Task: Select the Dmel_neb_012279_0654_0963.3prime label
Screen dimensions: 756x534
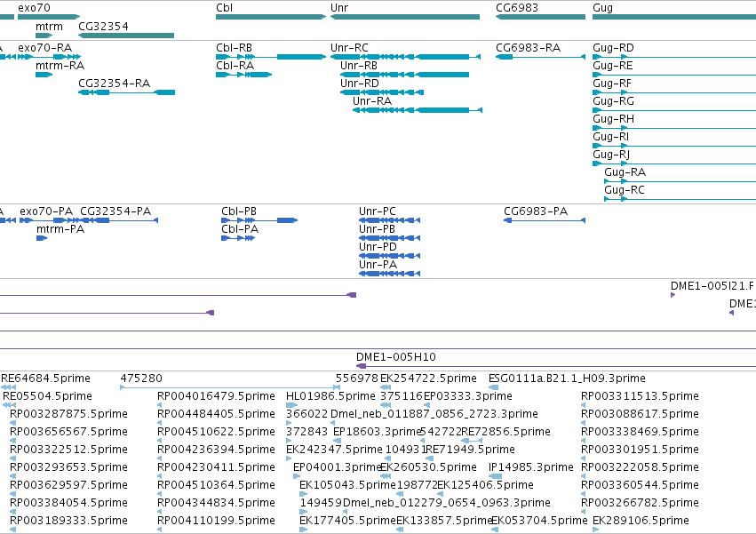Action: pyautogui.click(x=447, y=503)
